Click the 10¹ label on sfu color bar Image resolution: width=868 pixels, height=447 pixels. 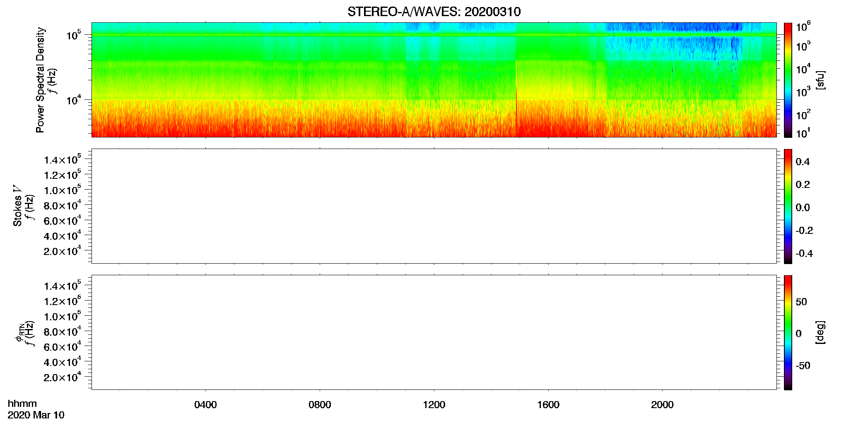tap(803, 133)
